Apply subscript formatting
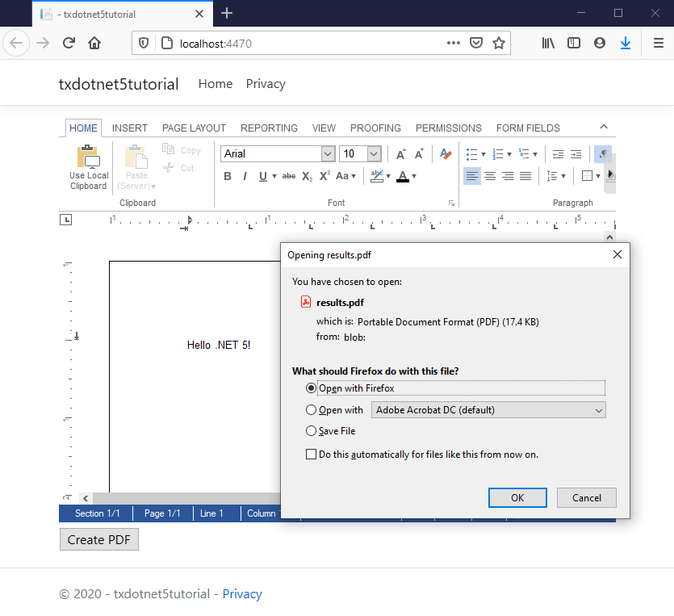The height and width of the screenshot is (616, 674). click(x=307, y=176)
